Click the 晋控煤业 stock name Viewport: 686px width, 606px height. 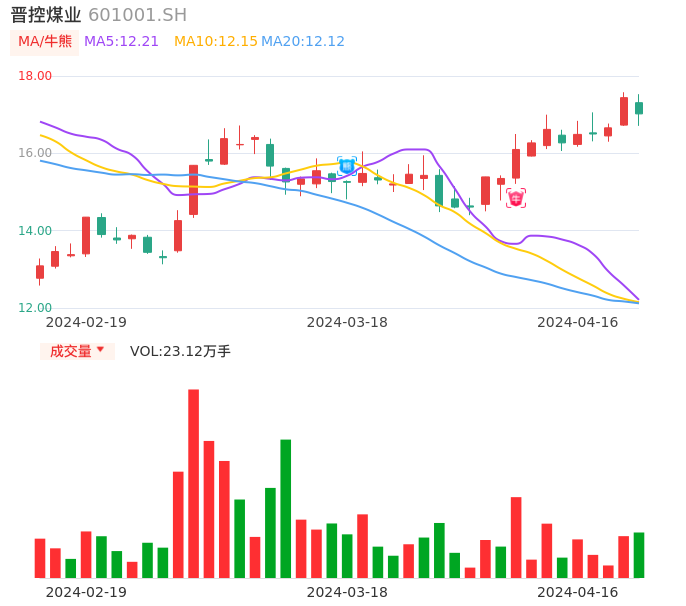(x=46, y=15)
